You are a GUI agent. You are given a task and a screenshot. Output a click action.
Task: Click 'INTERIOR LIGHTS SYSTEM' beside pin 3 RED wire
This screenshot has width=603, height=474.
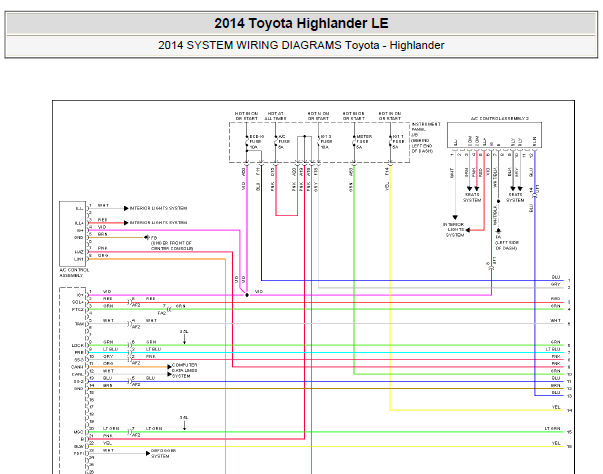158,223
